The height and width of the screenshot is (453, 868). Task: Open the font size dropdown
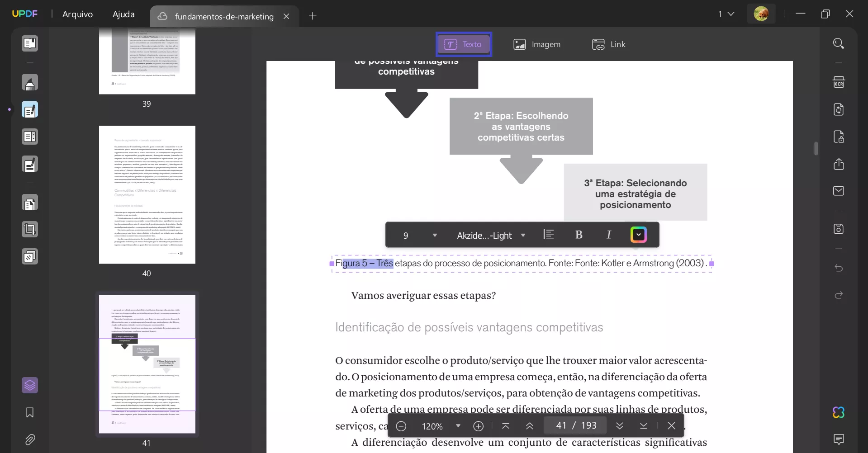(x=435, y=235)
